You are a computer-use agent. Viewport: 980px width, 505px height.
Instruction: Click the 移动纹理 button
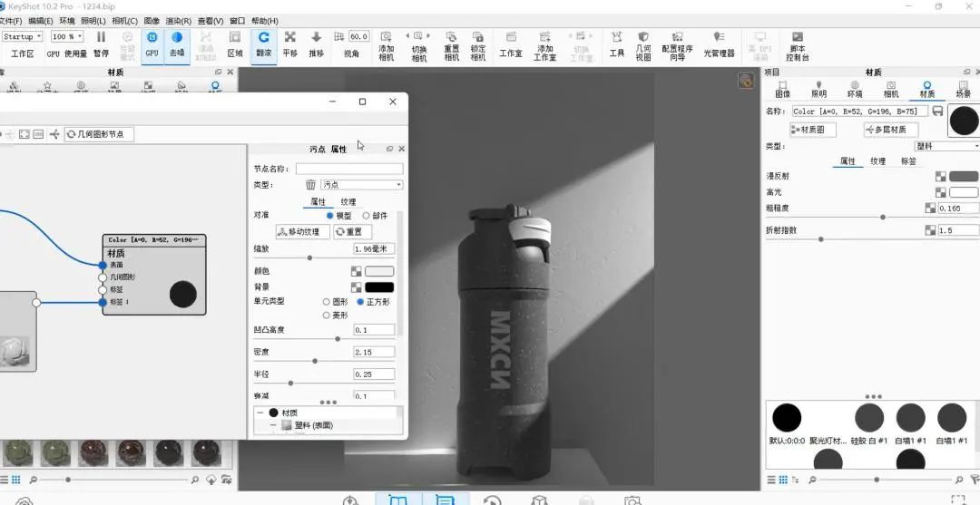coord(302,231)
